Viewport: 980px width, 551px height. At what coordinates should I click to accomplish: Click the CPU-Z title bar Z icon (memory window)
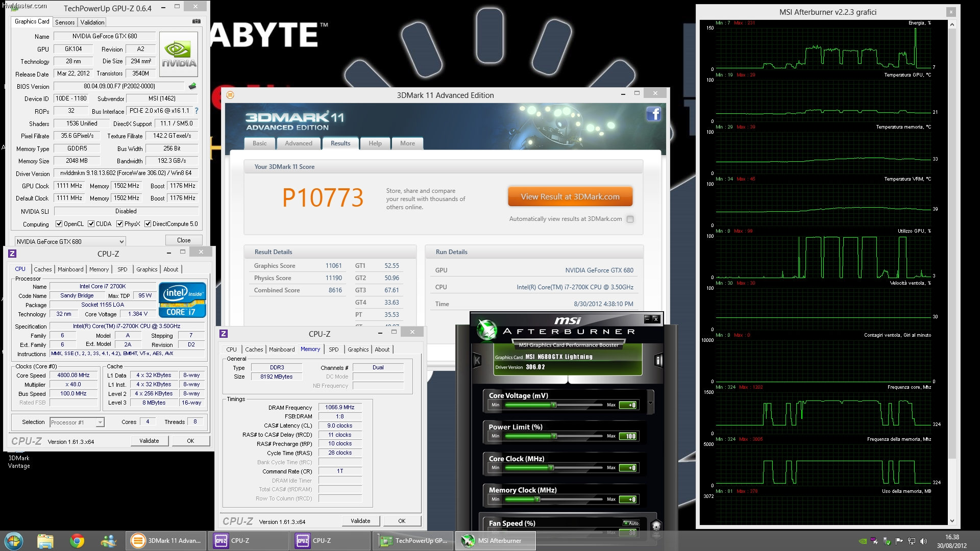224,334
